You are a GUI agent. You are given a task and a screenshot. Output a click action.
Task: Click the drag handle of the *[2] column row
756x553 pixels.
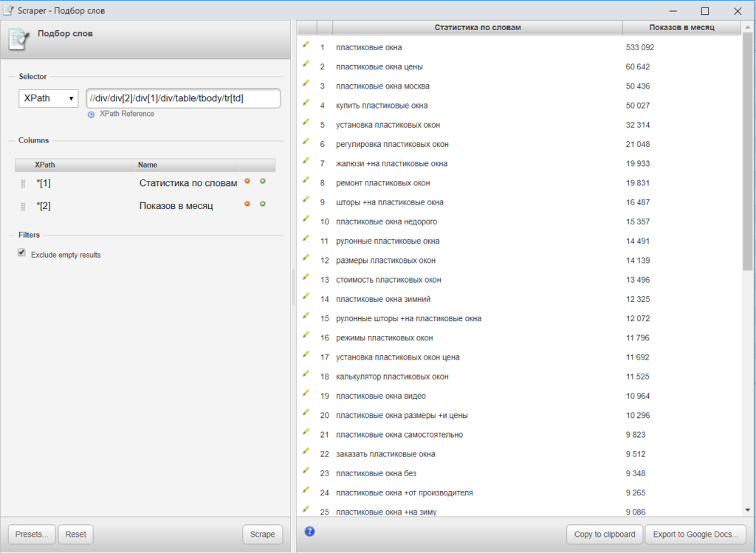pyautogui.click(x=23, y=206)
